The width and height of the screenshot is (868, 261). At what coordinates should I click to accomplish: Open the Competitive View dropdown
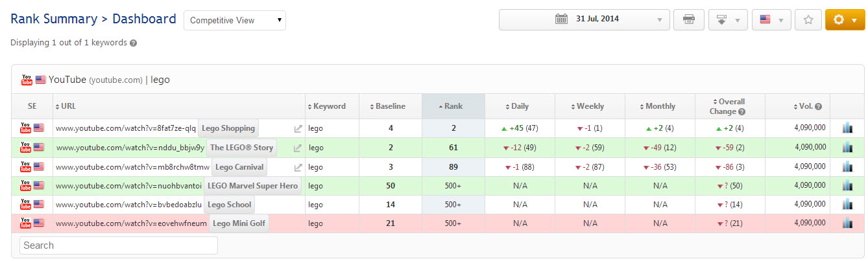tap(235, 20)
